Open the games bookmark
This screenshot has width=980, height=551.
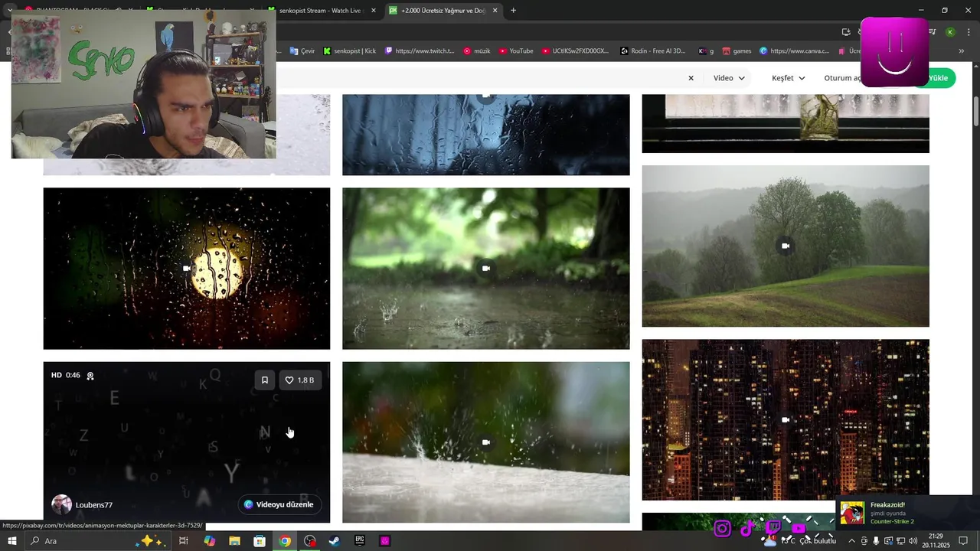[x=737, y=51]
